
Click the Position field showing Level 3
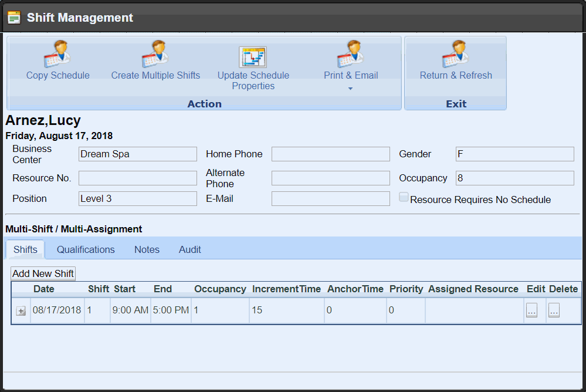pyautogui.click(x=137, y=198)
